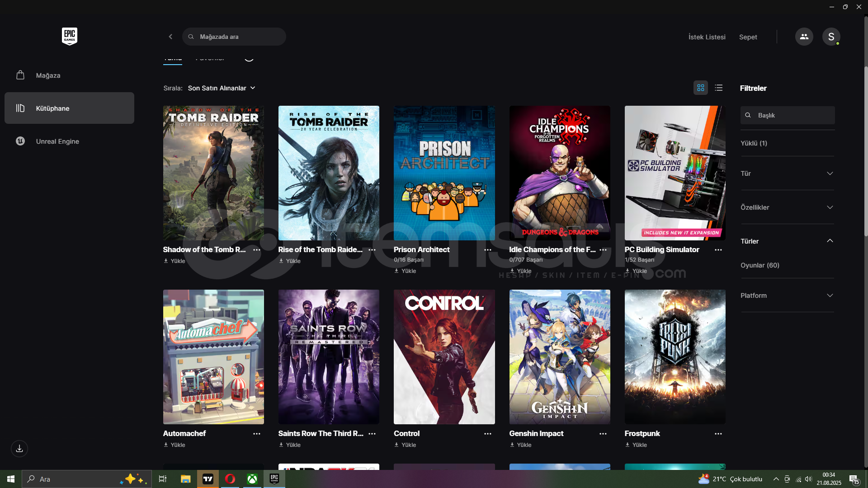
Task: Click the page vertical scrollbar
Action: pyautogui.click(x=866, y=151)
